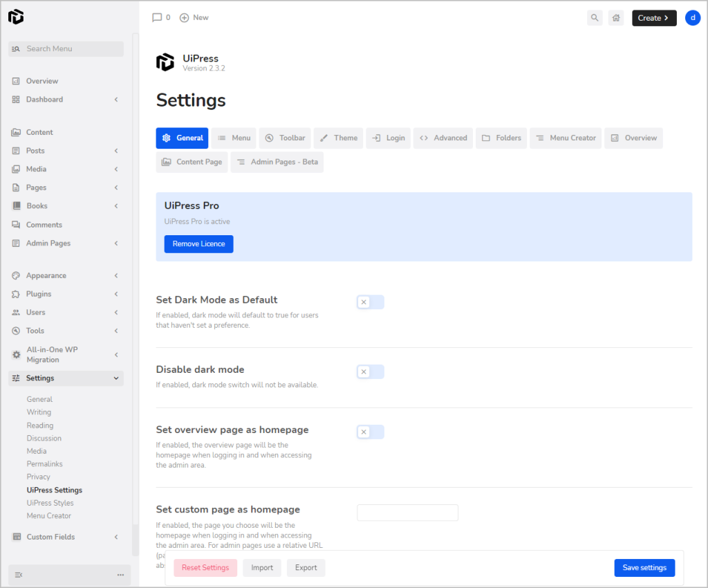708x588 pixels.
Task: Click the All-in-One WP Migration gear icon
Action: pos(17,354)
